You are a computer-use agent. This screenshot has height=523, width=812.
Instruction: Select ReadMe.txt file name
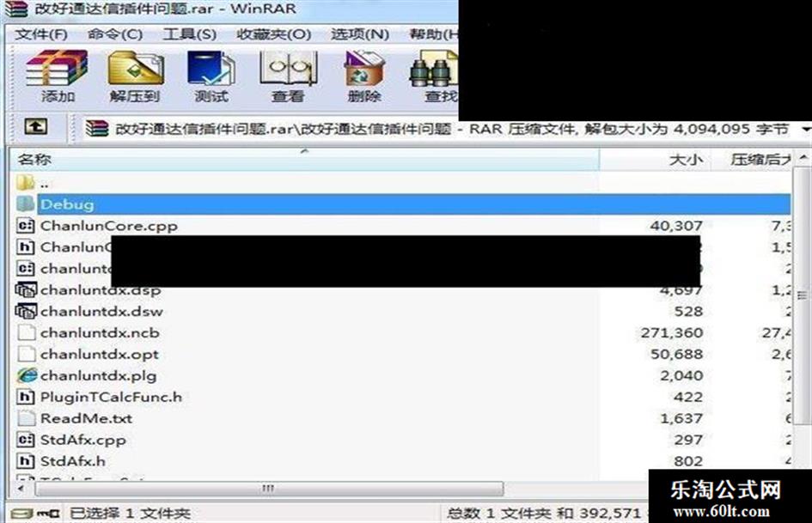coord(86,418)
